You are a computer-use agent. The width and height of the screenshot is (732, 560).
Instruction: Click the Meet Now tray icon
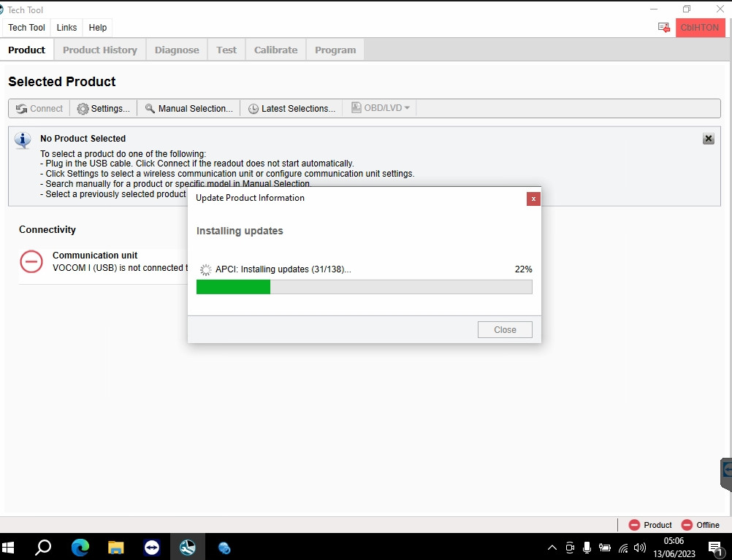(570, 548)
